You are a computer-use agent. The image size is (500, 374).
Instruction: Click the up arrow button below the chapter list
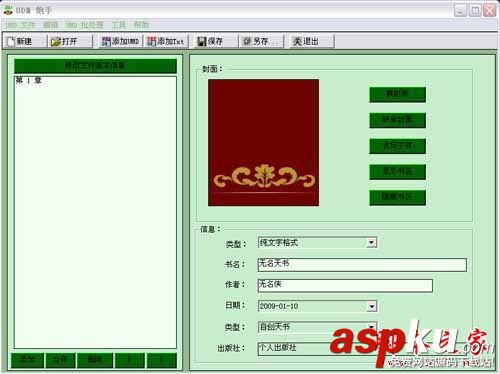pyautogui.click(x=130, y=360)
